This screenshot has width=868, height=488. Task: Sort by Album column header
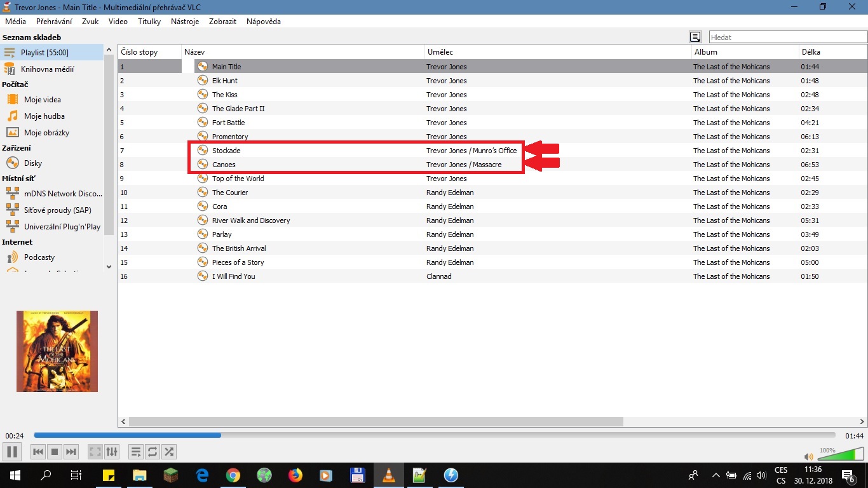click(745, 52)
